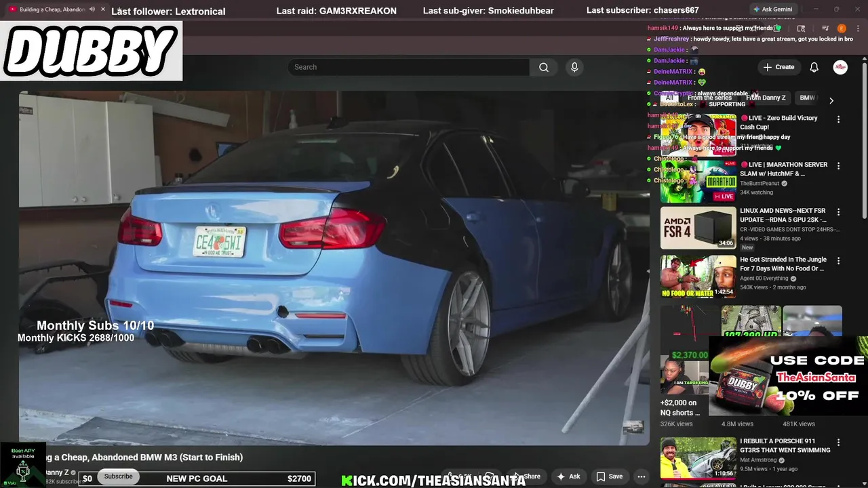This screenshot has height=488, width=868.
Task: Select the Building a Cheap, Abandoned tab
Action: (x=54, y=9)
